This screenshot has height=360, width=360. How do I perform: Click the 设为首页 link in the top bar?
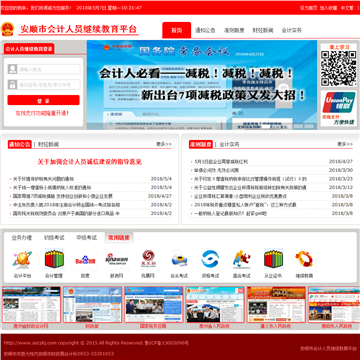coord(308,8)
